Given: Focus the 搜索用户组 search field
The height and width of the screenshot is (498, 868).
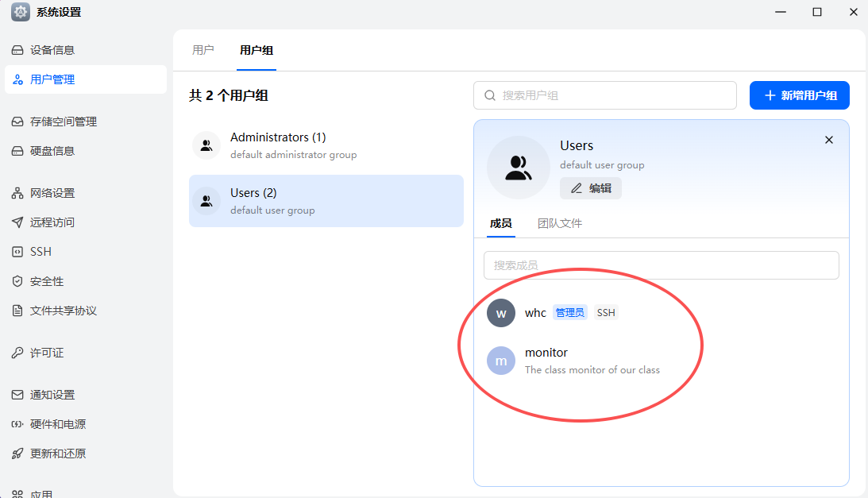Looking at the screenshot, I should (604, 95).
